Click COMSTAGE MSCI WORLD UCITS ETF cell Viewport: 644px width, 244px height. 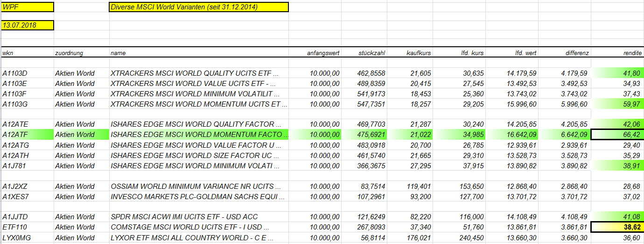199,227
